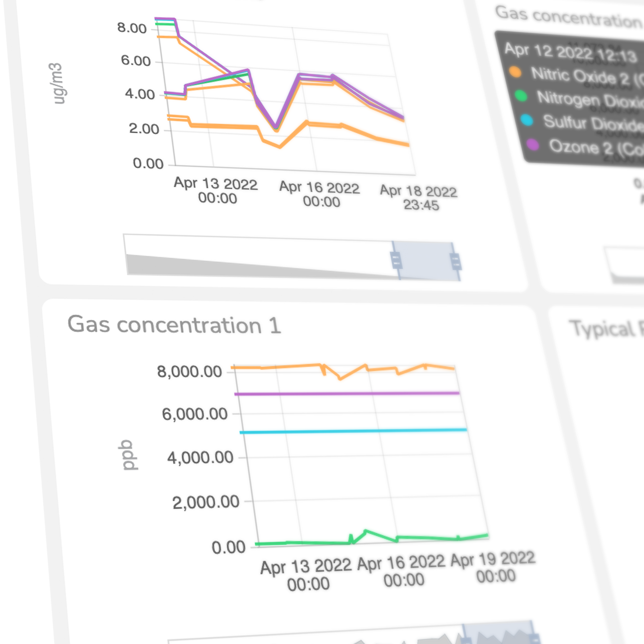Click the green line peak near 0 ppb
The image size is (644, 644).
coord(366,531)
